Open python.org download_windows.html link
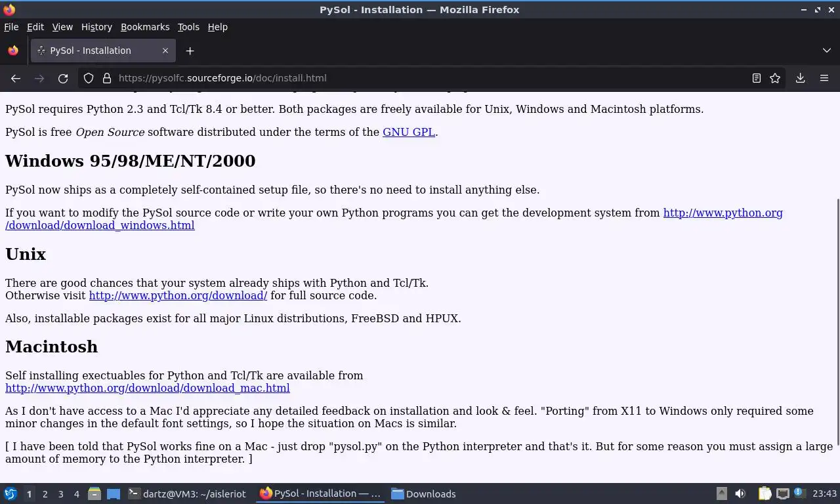Image resolution: width=840 pixels, height=504 pixels. pyautogui.click(x=723, y=213)
